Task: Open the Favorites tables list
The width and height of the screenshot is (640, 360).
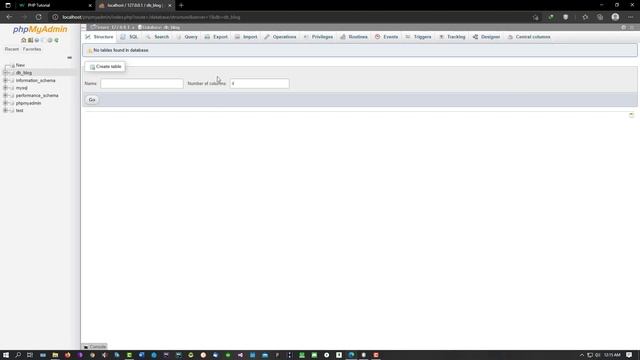Action: [x=32, y=49]
